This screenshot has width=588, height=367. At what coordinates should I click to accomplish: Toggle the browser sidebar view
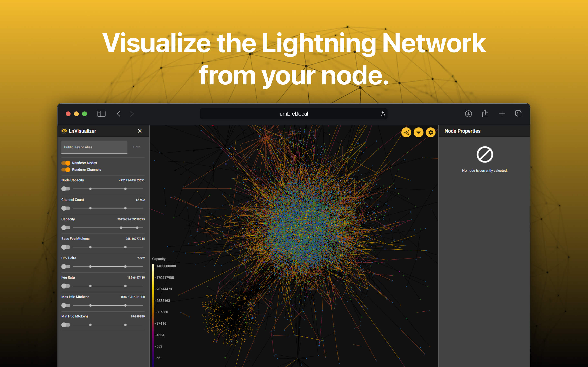click(101, 114)
